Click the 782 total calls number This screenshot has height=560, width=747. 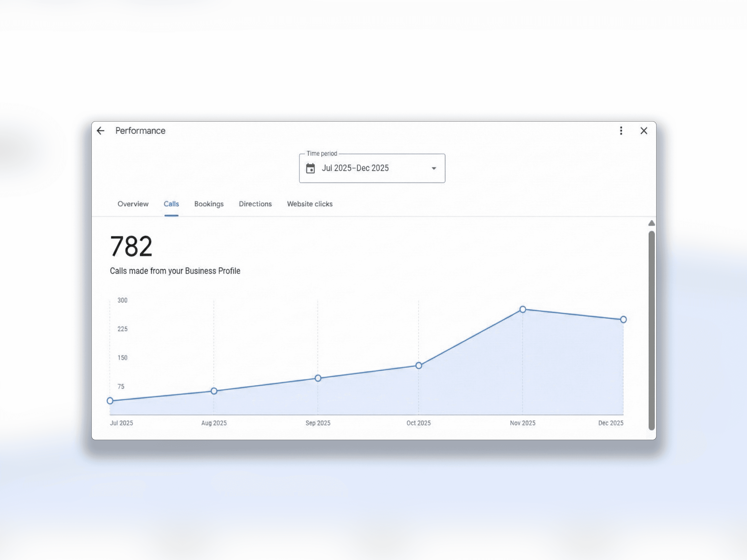click(x=131, y=246)
